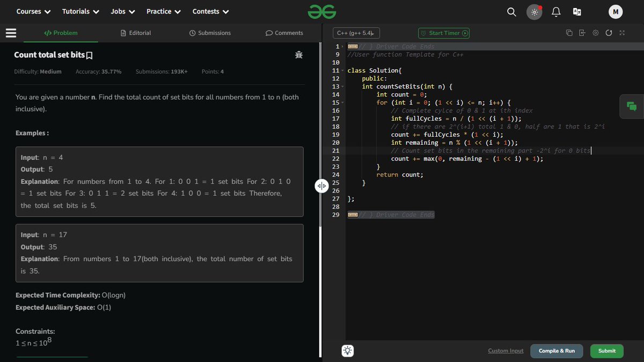Click the first example 'Input: n = 4'
644x362 pixels.
pyautogui.click(x=42, y=158)
